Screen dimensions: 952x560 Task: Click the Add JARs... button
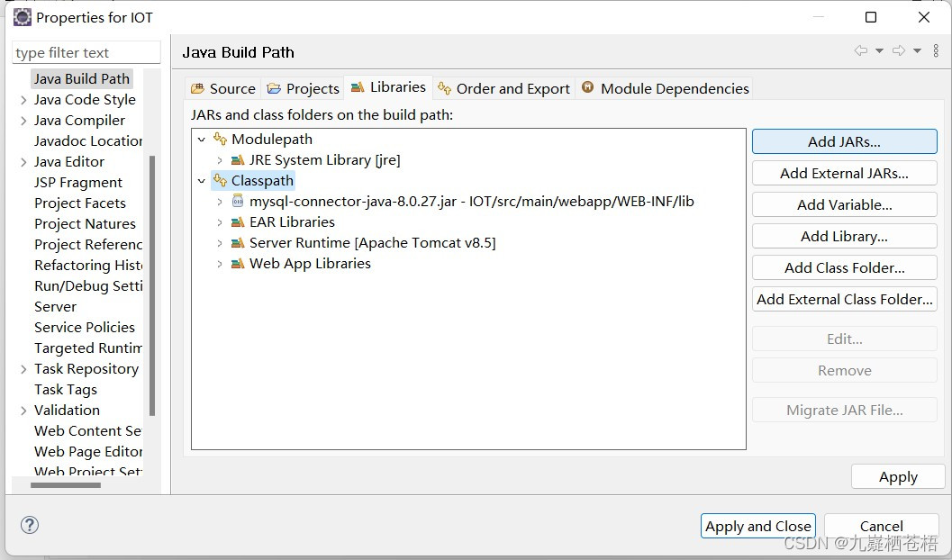[x=845, y=141]
